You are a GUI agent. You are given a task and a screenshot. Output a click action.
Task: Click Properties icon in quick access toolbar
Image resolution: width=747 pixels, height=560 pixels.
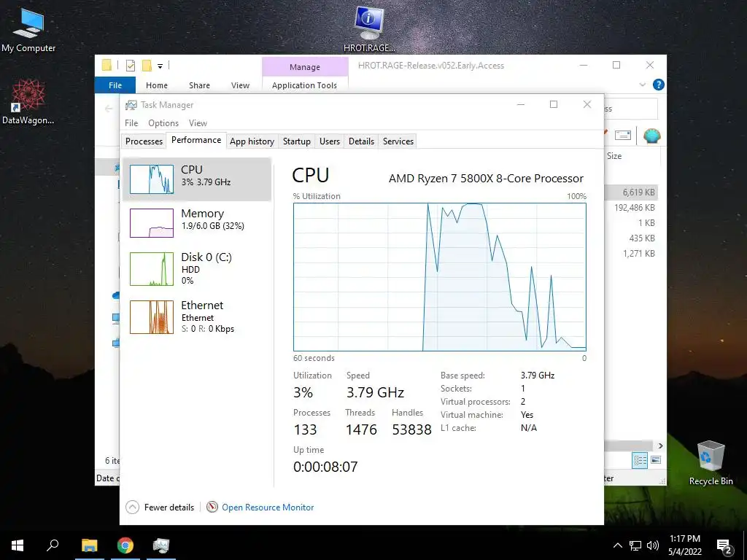(130, 65)
